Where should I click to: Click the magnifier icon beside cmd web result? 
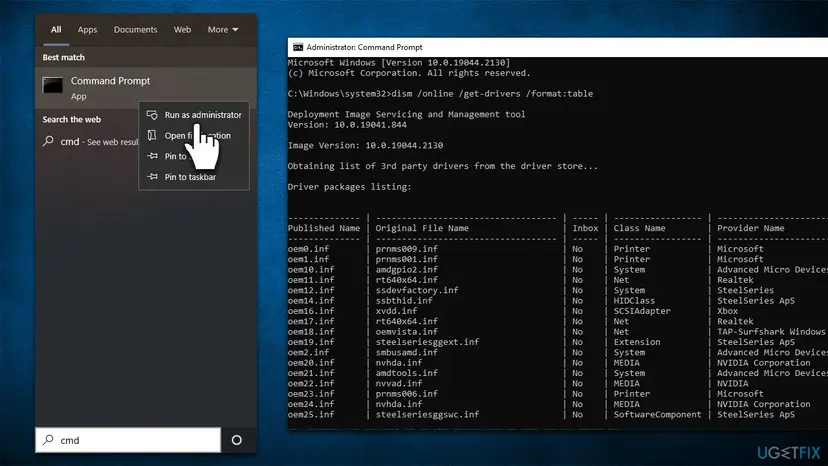[49, 141]
